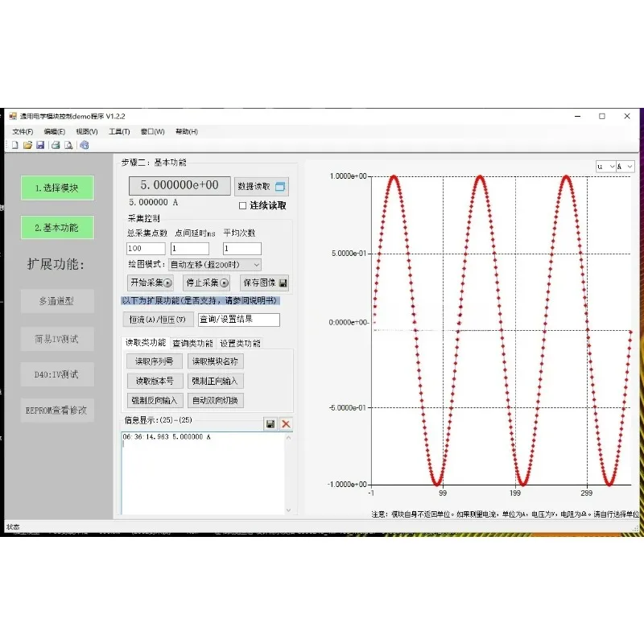Click the 恒流(A)/恒压(V) button

158,320
